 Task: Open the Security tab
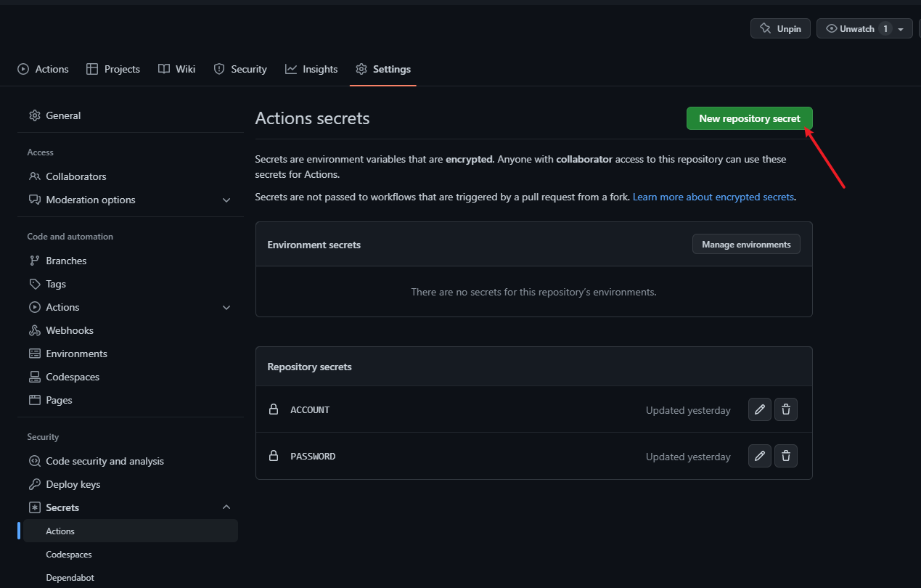click(x=240, y=69)
